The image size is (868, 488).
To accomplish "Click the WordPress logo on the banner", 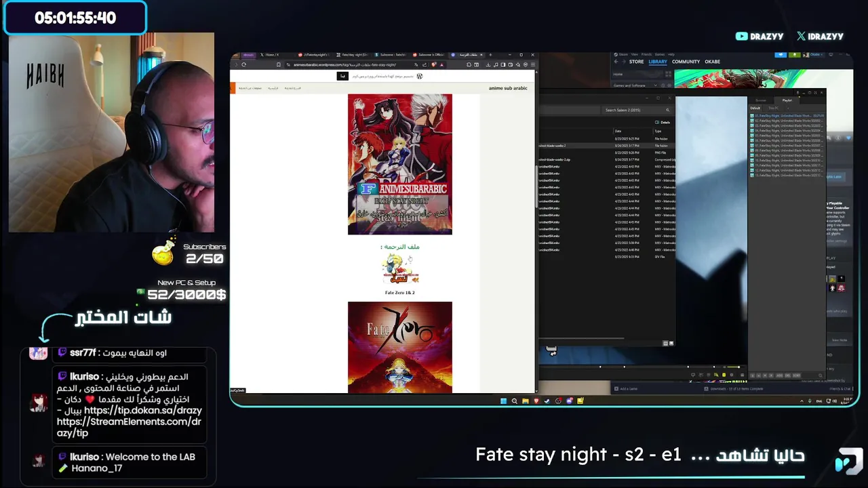I will (419, 76).
